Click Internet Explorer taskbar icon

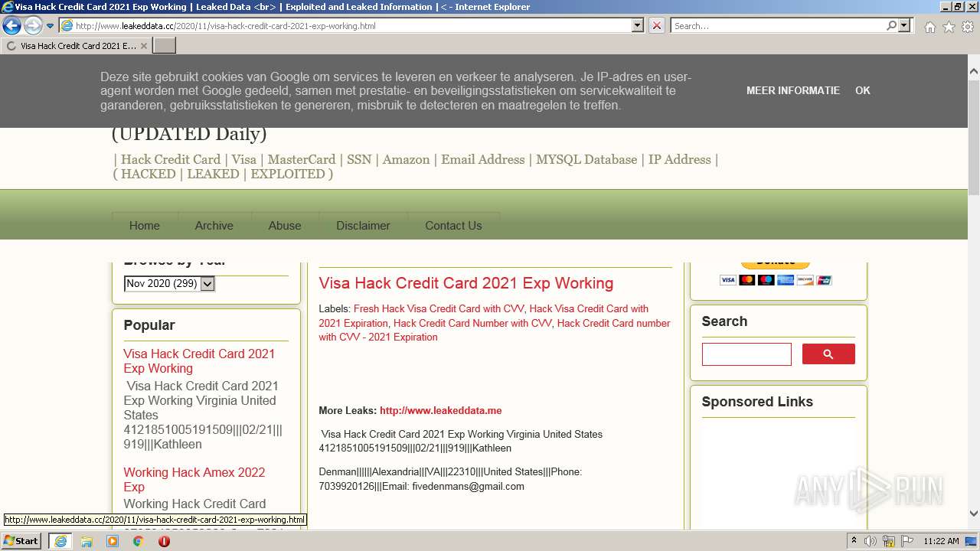pyautogui.click(x=60, y=541)
